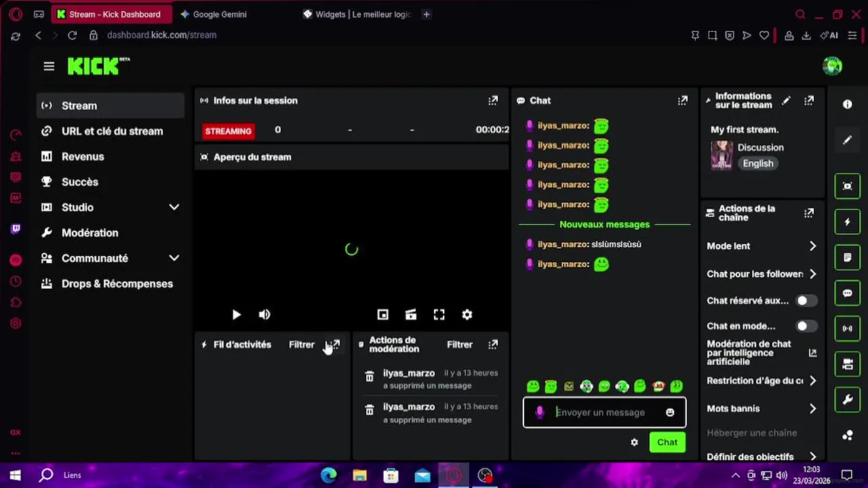Open Mots bannis settings

[762, 409]
